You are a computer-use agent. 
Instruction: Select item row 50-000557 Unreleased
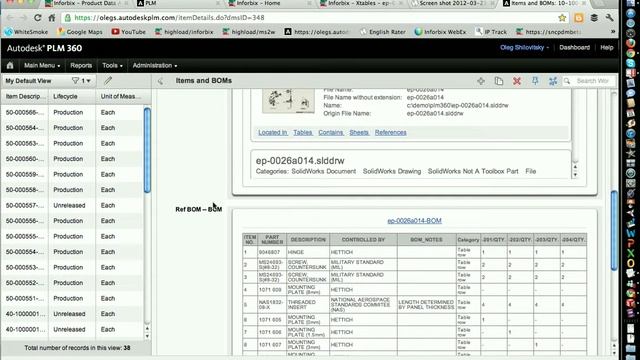tap(73, 205)
